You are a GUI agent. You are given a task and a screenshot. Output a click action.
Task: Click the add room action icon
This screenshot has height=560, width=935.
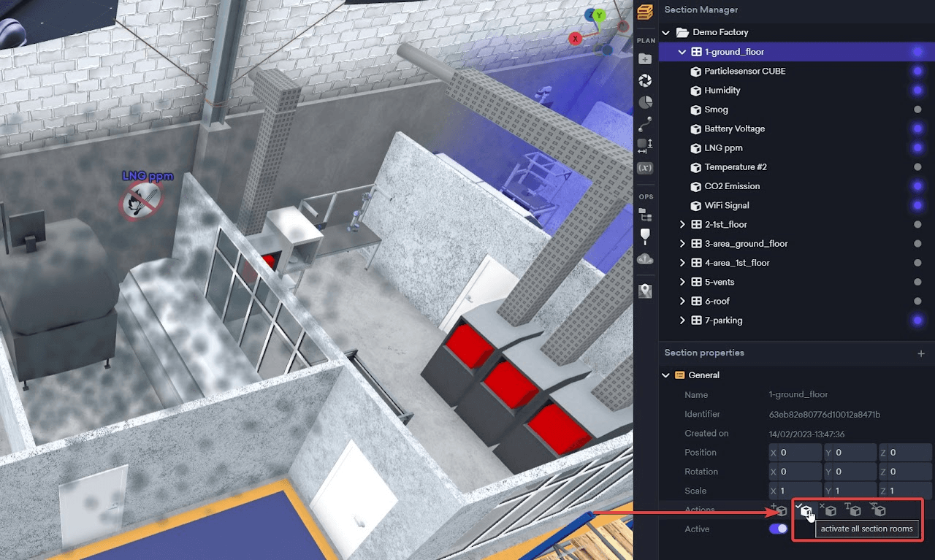[780, 510]
